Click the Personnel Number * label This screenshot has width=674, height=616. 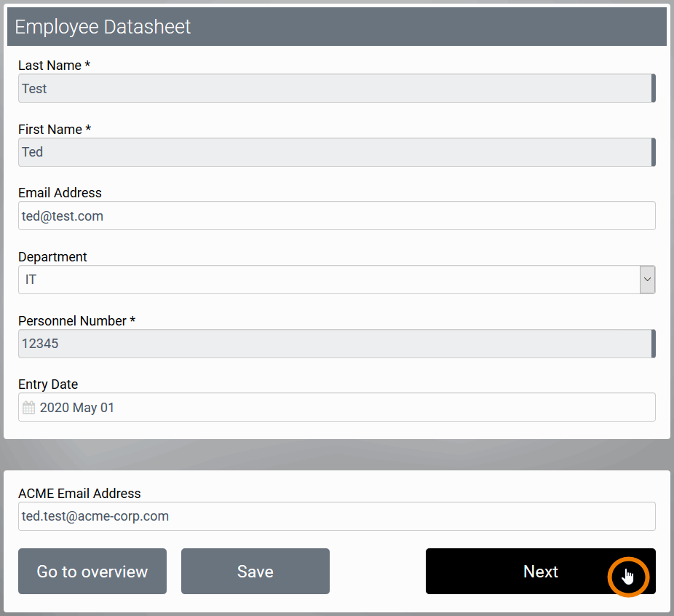tap(77, 320)
